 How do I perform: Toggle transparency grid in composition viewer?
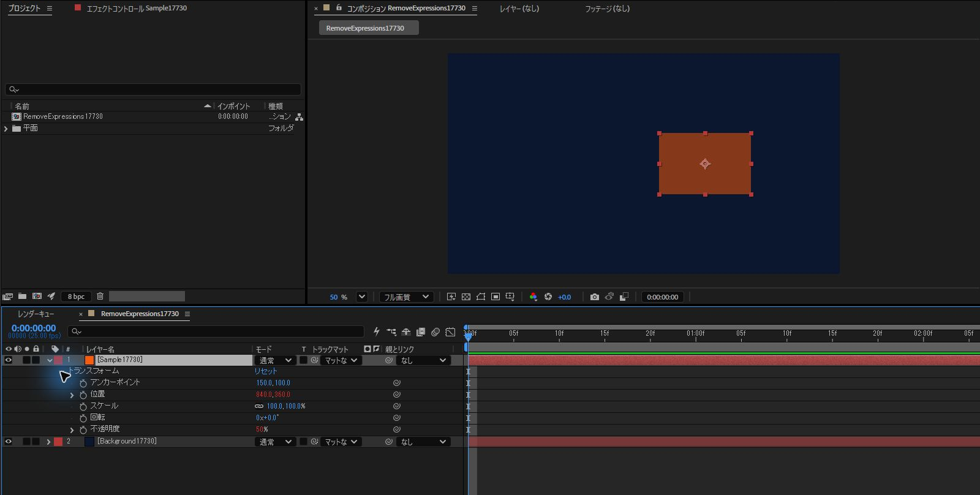point(466,297)
